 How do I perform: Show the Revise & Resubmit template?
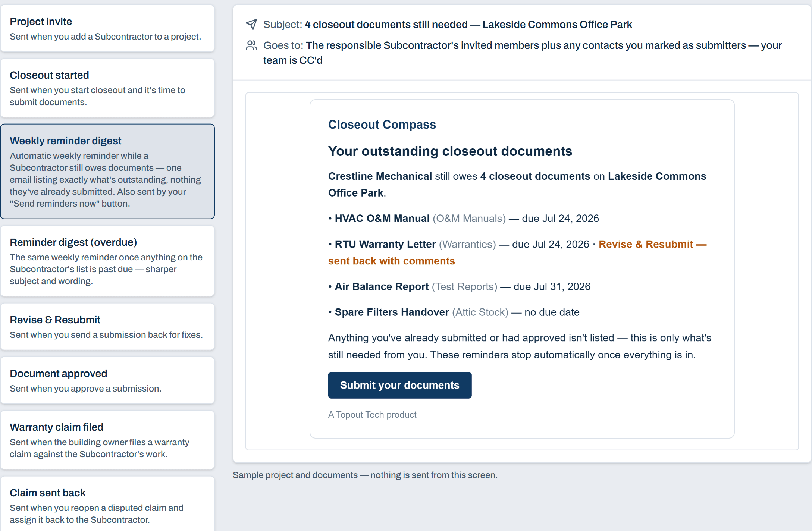[107, 327]
